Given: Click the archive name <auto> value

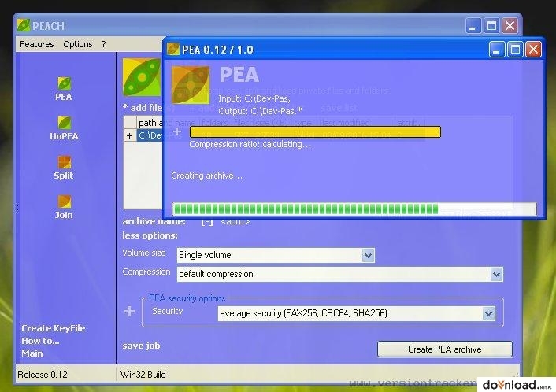Looking at the screenshot, I should pos(235,222).
